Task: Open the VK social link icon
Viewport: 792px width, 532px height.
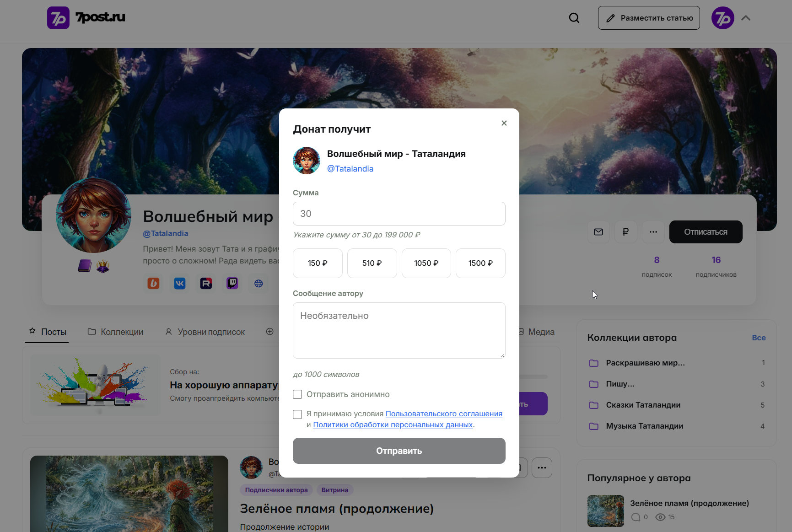Action: pos(180,284)
